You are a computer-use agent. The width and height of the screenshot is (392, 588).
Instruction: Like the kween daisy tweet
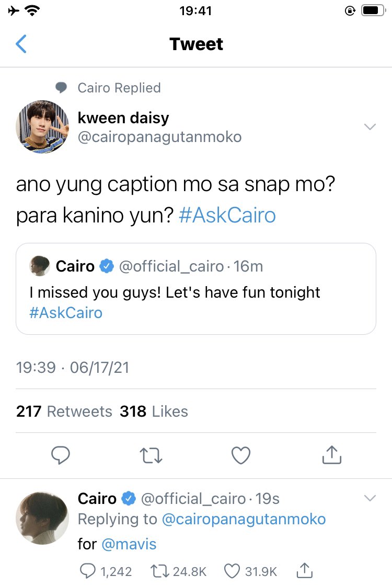(240, 456)
